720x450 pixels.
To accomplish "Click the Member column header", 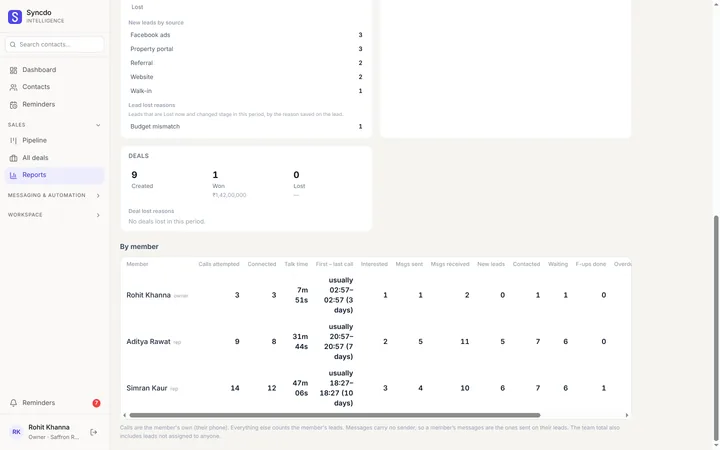I will coord(137,264).
